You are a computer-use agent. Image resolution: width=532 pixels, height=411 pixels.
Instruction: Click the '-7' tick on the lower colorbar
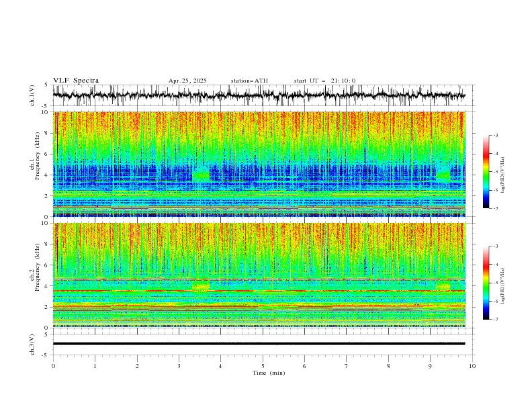click(495, 320)
